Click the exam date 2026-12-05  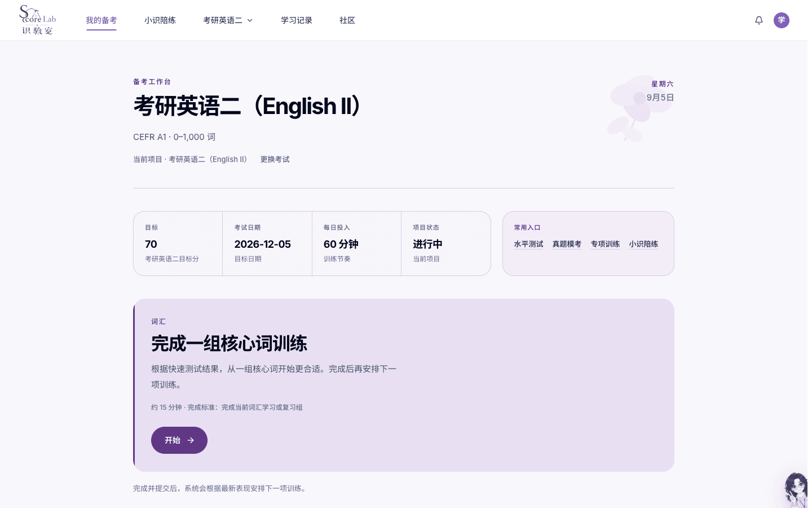[263, 244]
